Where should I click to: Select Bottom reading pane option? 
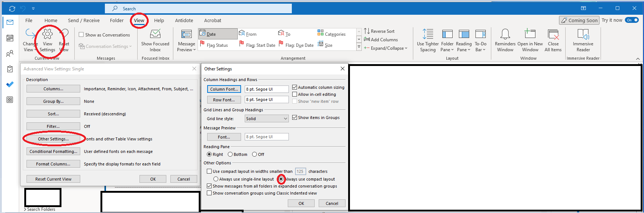click(x=230, y=154)
